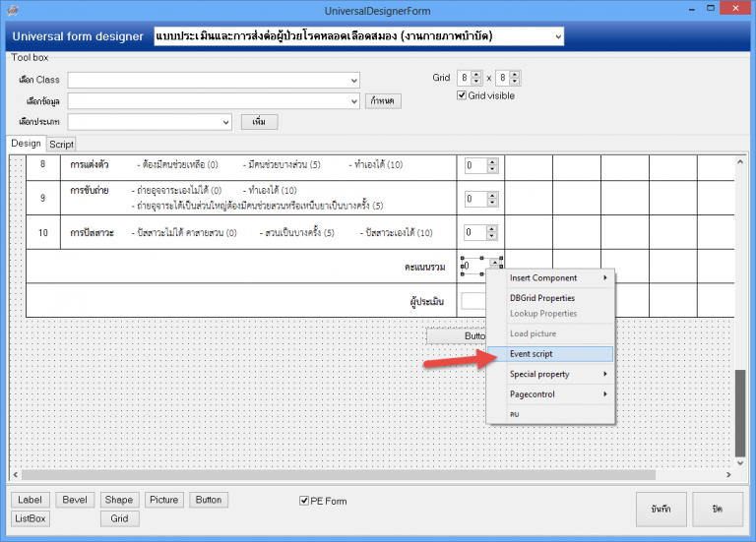Click the กำหนด button
Screen dimensions: 756x542
point(383,100)
